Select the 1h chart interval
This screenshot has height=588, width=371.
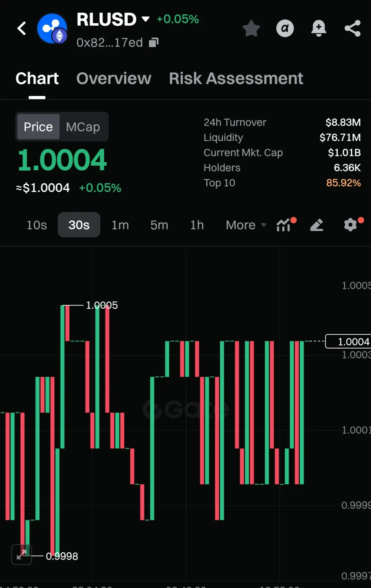click(x=197, y=225)
